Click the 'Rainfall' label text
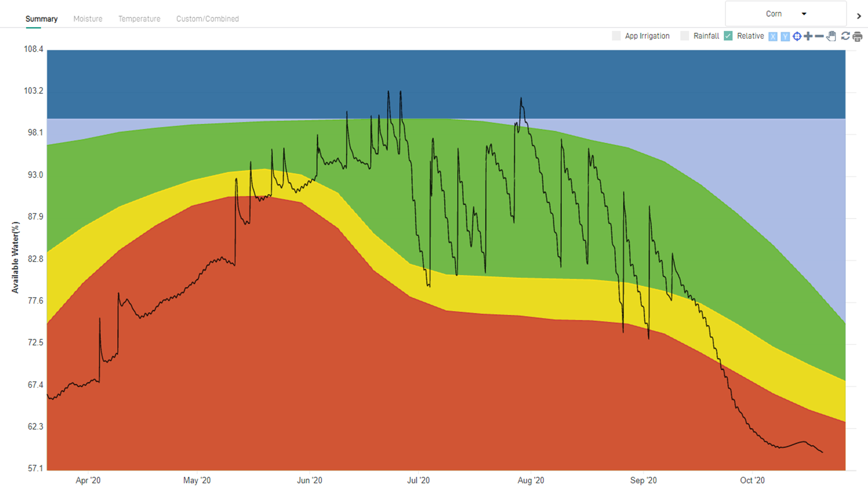Screen dimensions: 868x494 [706, 36]
